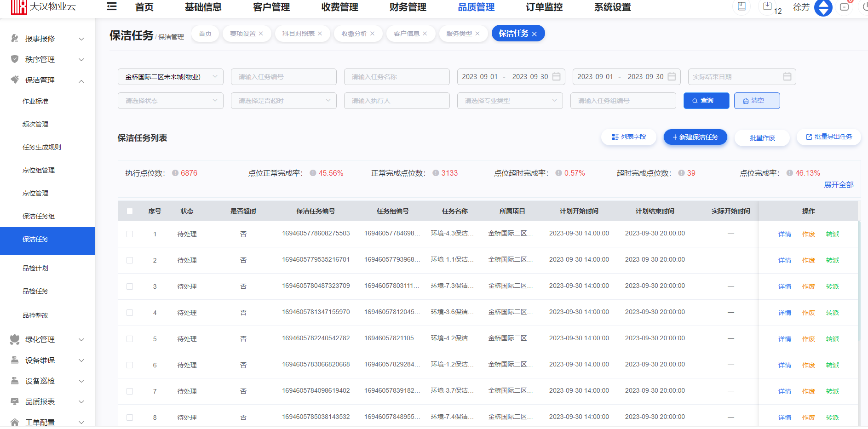Click the 大汉物业云 logo icon

tap(19, 7)
